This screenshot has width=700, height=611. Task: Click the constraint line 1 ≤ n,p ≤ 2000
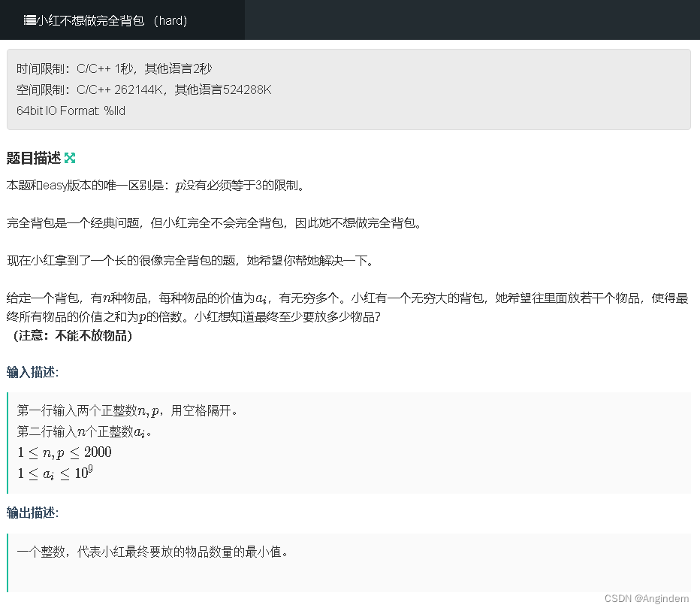[65, 452]
